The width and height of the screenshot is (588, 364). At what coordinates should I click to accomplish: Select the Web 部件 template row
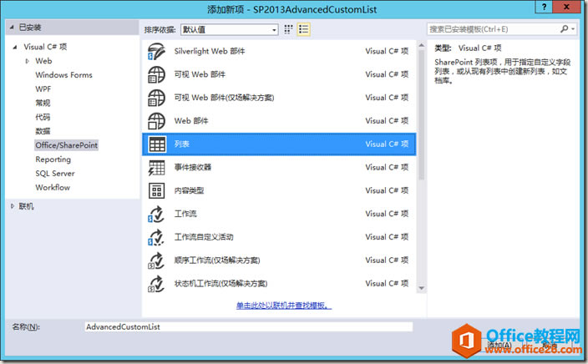click(x=279, y=121)
